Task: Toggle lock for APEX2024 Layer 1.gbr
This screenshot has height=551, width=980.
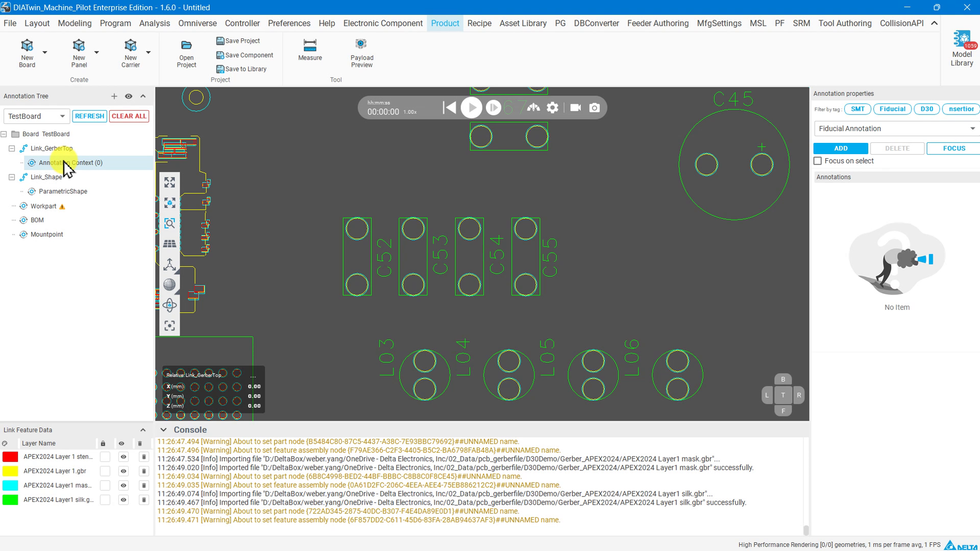Action: tap(105, 471)
